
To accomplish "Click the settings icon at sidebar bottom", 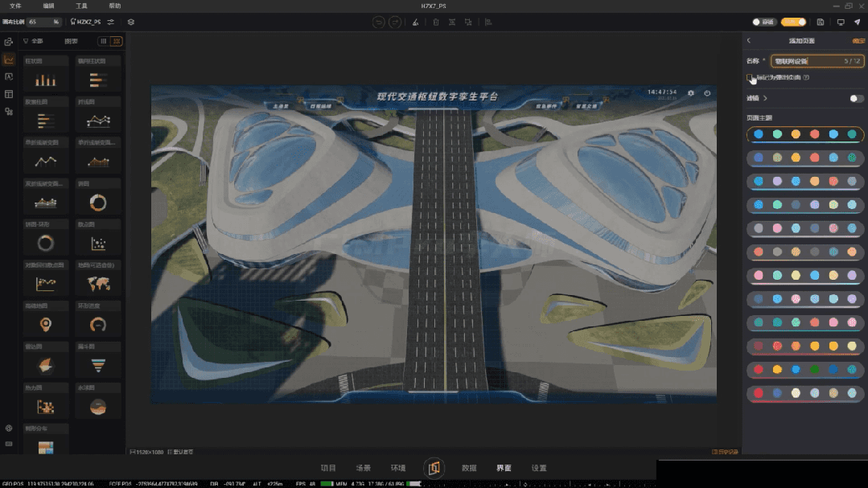I will [9, 429].
